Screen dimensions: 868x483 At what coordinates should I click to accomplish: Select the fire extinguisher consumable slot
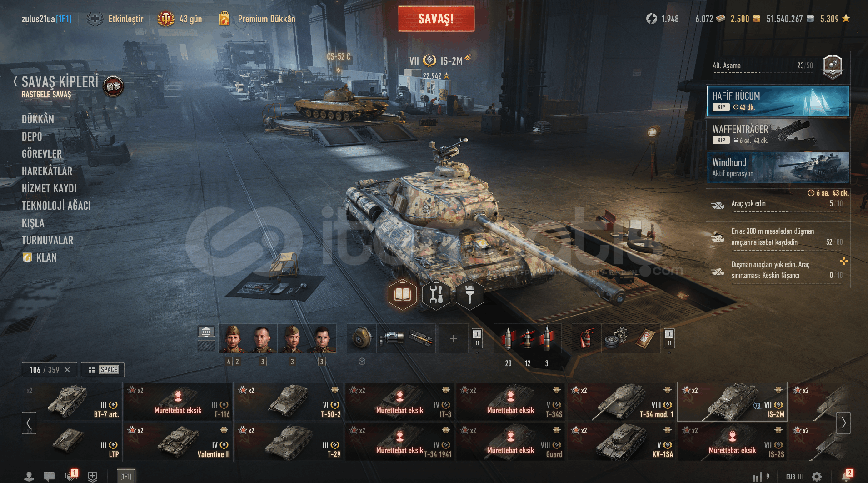click(586, 338)
